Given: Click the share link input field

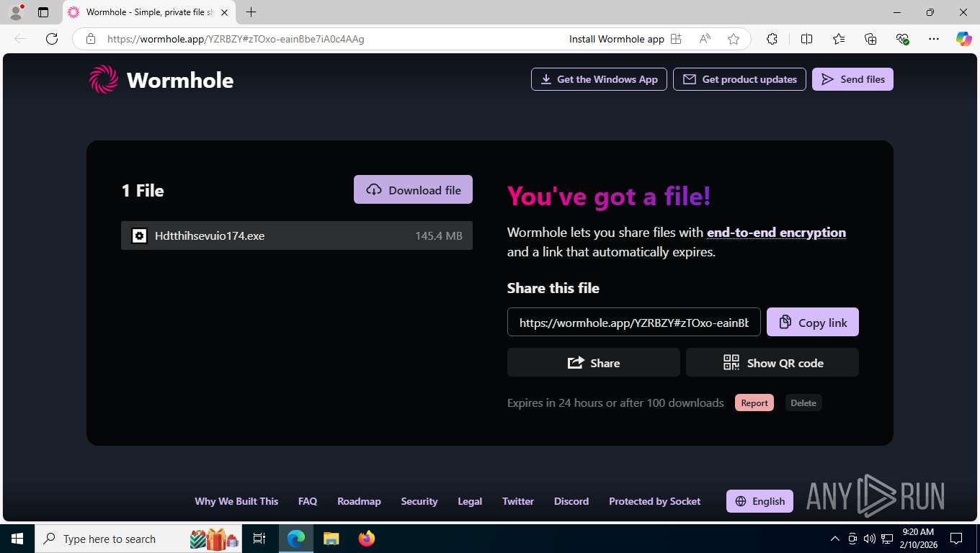Looking at the screenshot, I should point(634,322).
